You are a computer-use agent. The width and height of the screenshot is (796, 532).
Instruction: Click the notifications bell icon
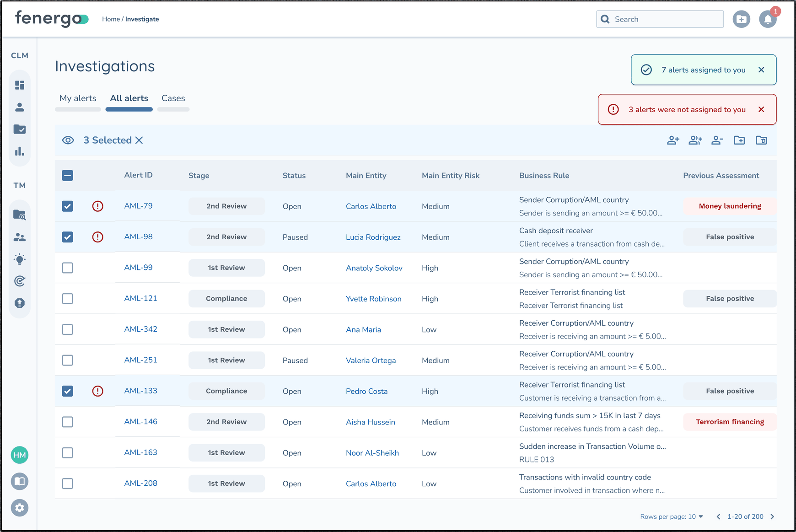tap(768, 19)
